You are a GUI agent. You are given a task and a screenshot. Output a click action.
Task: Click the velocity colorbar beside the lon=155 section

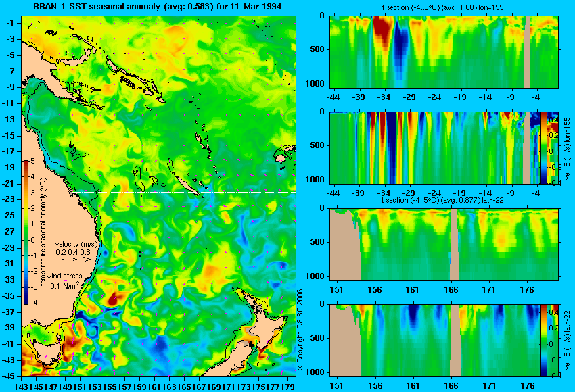click(544, 147)
